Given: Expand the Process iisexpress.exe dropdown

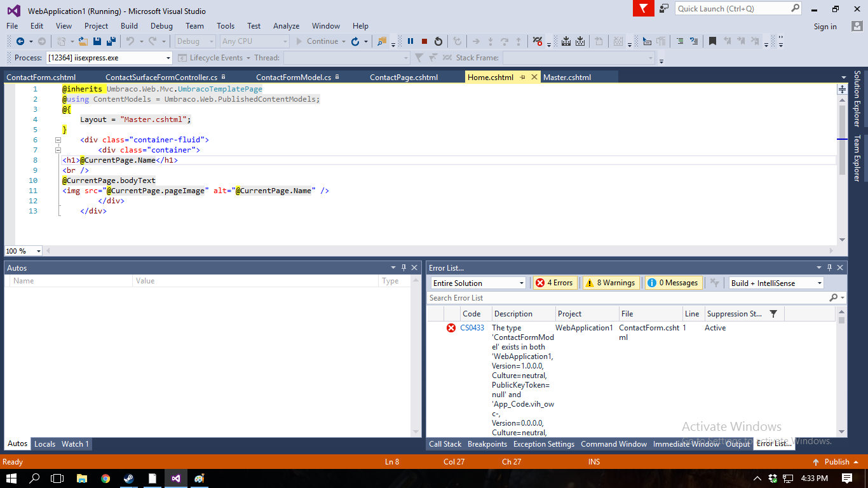Looking at the screenshot, I should 168,58.
